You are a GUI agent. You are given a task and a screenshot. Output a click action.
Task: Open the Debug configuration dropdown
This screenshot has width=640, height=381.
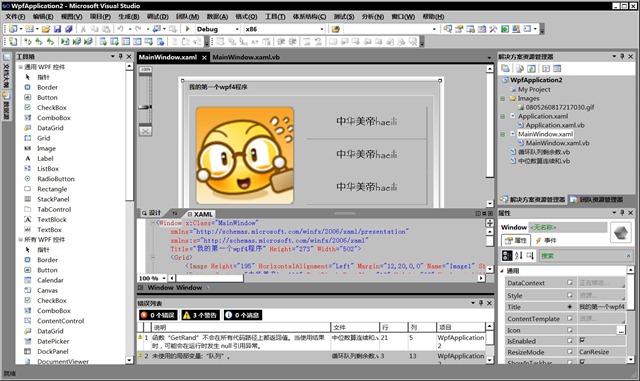pyautogui.click(x=237, y=29)
